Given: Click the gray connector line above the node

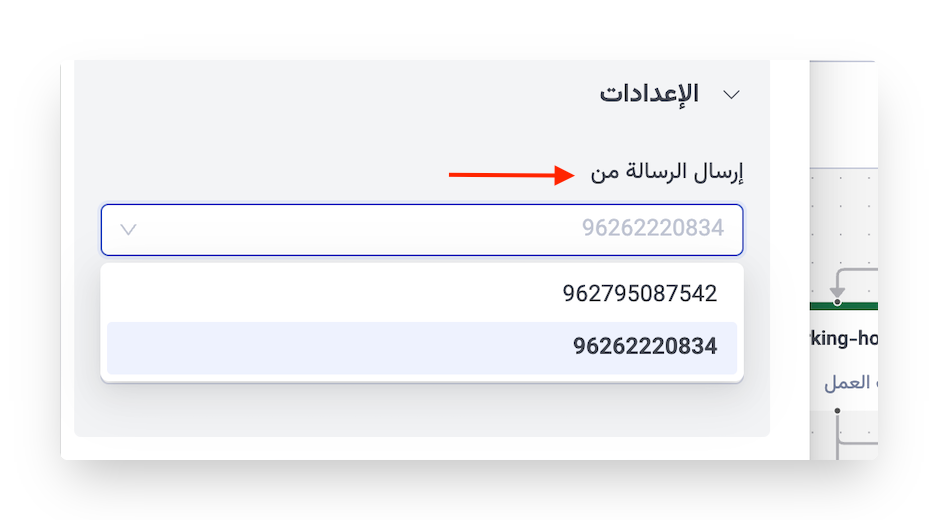Looking at the screenshot, I should point(858,269).
